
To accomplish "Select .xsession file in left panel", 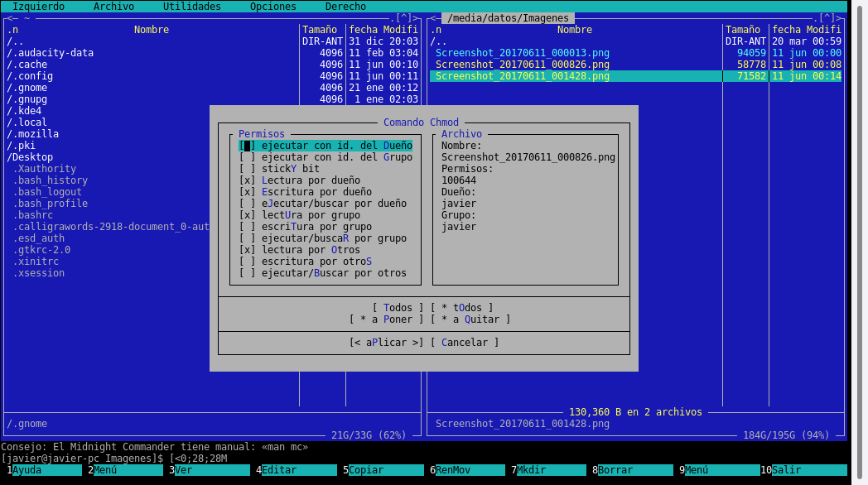I will 38,273.
